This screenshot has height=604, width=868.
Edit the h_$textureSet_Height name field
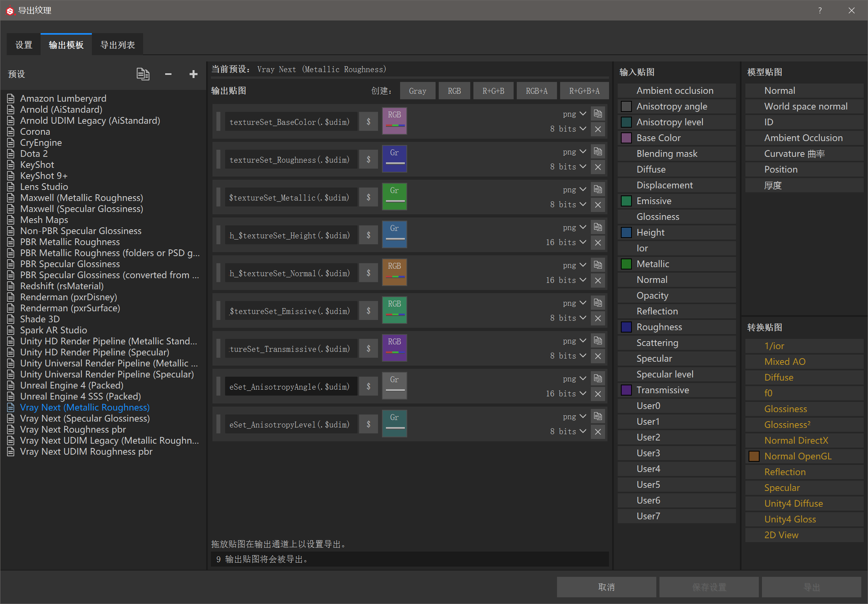pos(291,235)
